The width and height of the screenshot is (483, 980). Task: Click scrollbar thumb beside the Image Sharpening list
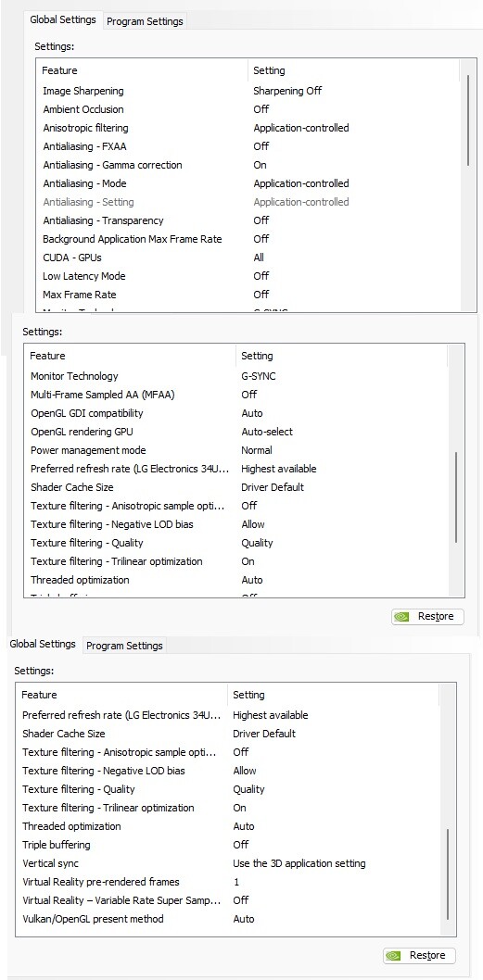pos(468,120)
